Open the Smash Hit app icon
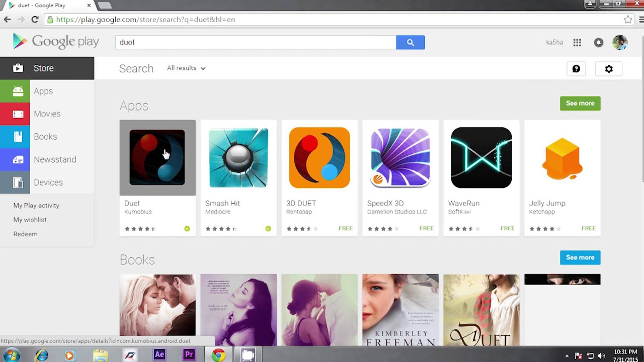Image resolution: width=644 pixels, height=362 pixels. coord(238,157)
